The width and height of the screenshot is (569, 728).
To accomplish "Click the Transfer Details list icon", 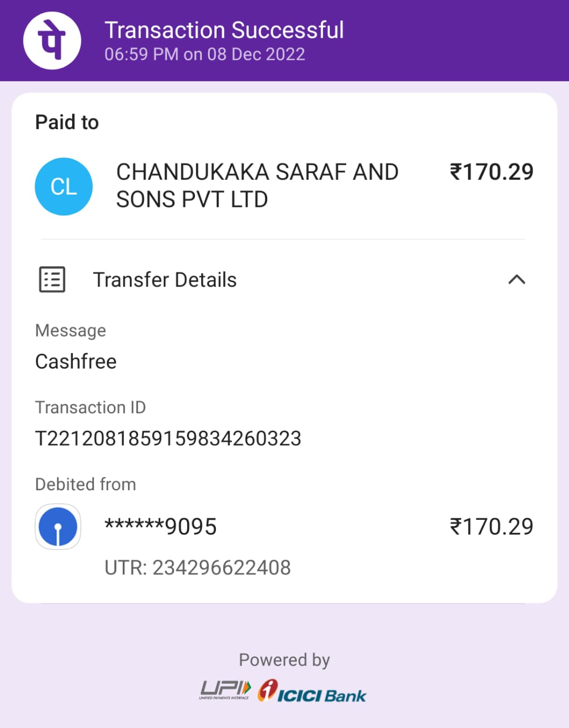I will (x=52, y=280).
